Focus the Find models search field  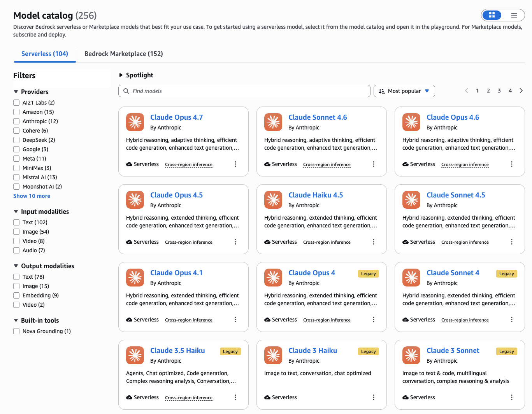click(x=244, y=91)
